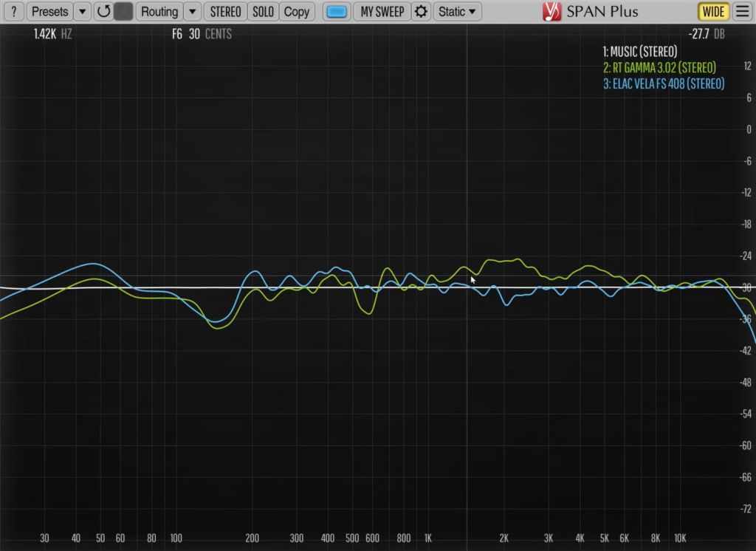Expand the Routing dropdown arrow
This screenshot has width=756, height=551.
193,12
